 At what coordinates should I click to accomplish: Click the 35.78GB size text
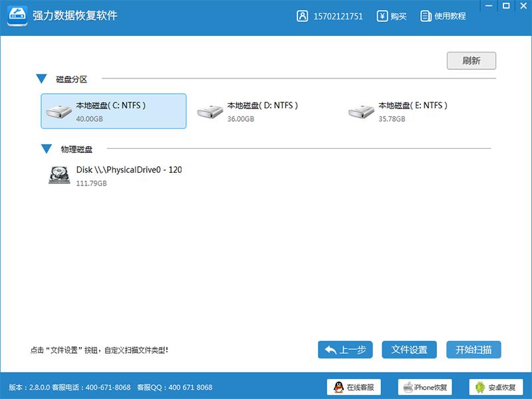(x=392, y=119)
